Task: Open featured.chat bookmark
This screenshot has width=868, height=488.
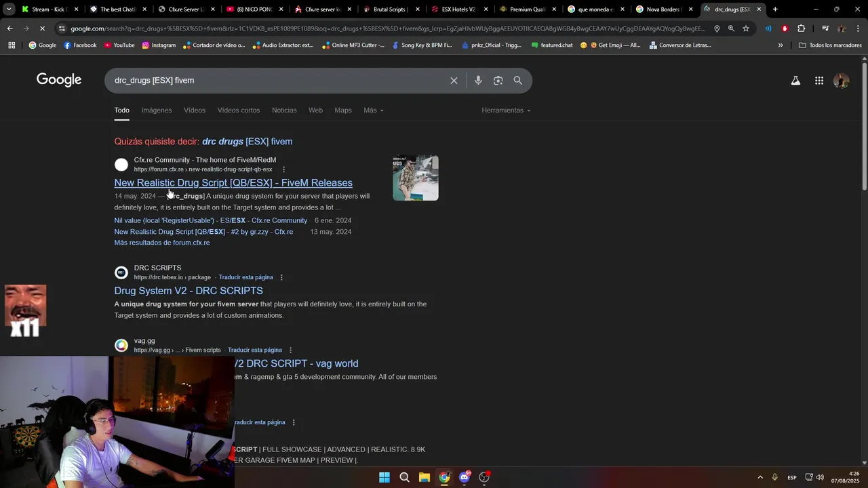Action: coord(552,45)
